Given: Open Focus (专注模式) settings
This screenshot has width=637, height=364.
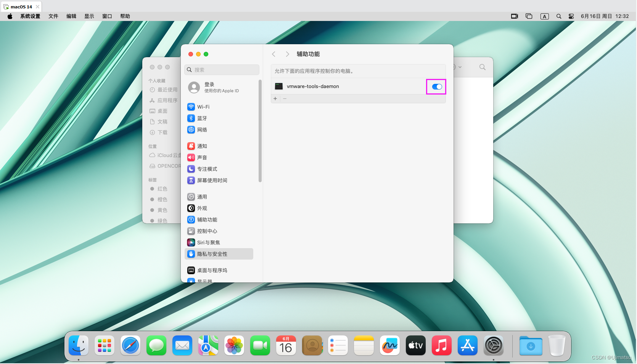Looking at the screenshot, I should click(x=219, y=169).
